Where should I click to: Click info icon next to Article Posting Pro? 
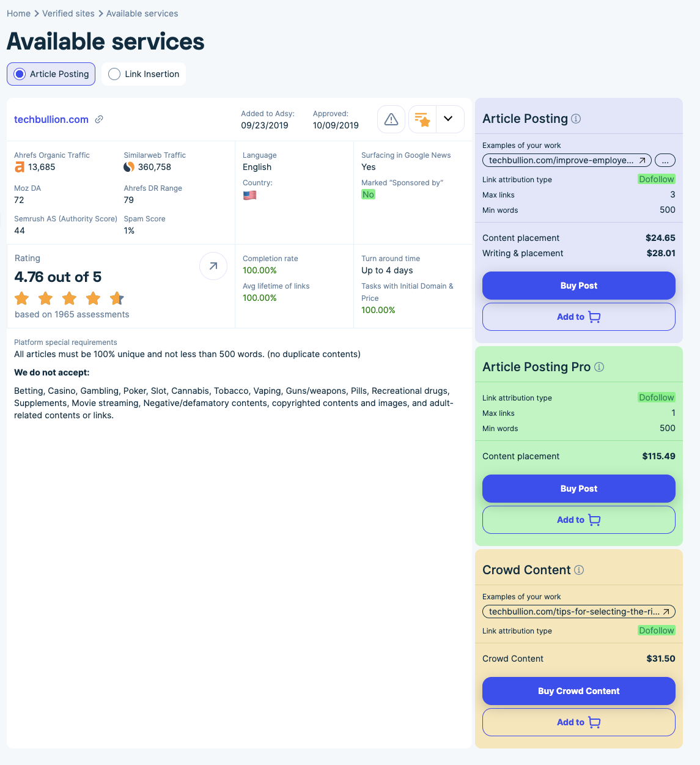(599, 367)
